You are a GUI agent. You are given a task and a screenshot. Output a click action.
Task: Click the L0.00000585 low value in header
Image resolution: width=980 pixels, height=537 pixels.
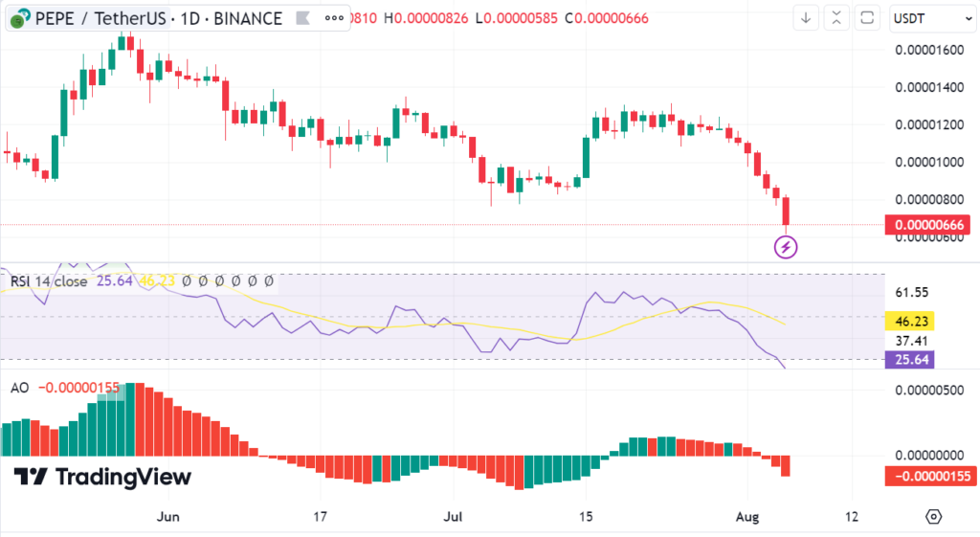pos(516,19)
